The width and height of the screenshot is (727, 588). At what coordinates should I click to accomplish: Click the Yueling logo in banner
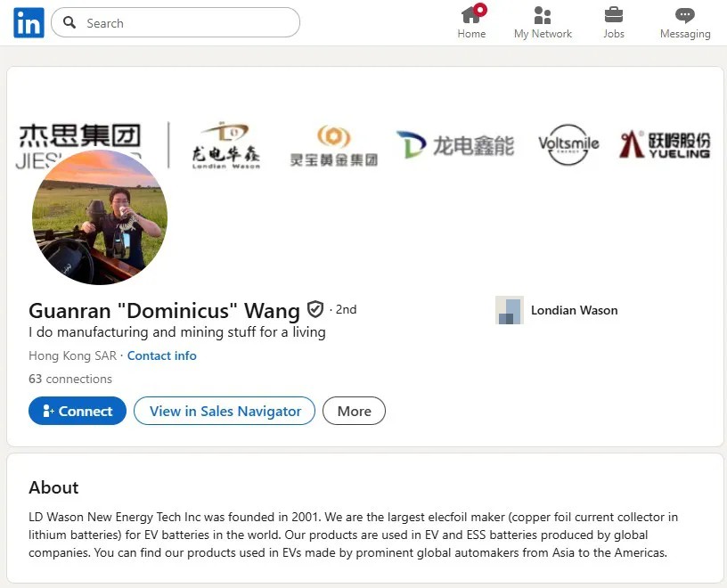click(665, 144)
